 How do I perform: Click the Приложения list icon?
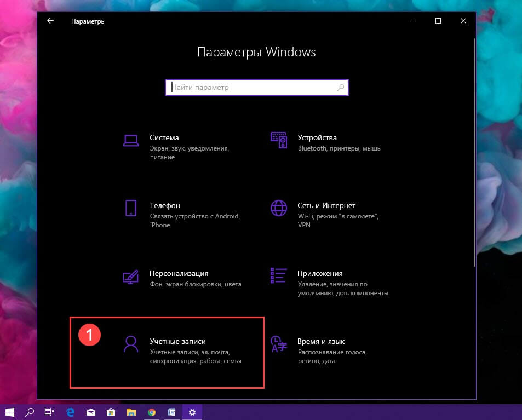point(278,275)
